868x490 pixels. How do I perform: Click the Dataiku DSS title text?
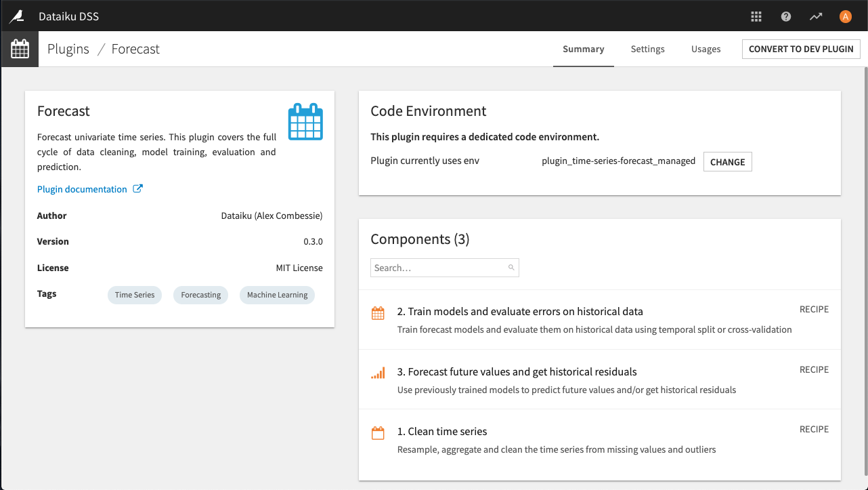pos(69,16)
